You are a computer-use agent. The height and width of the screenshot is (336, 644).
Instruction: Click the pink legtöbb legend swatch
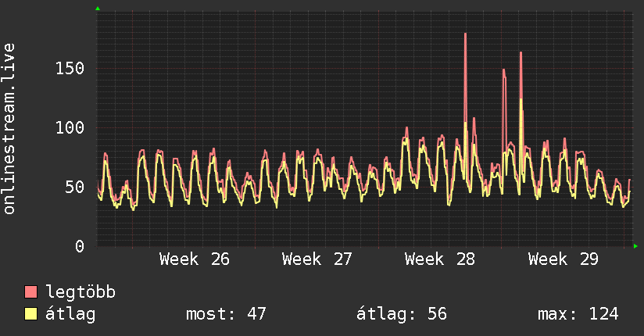[x=30, y=291]
